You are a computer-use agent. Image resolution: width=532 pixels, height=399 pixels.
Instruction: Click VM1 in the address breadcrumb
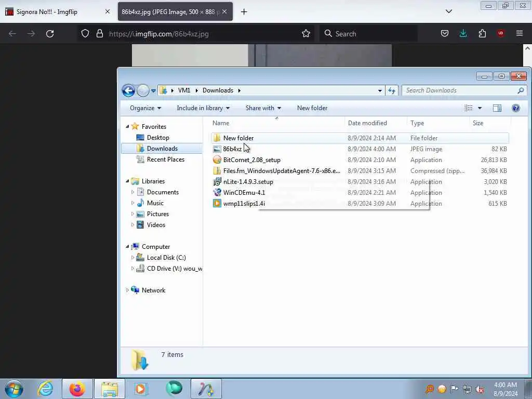coord(184,90)
